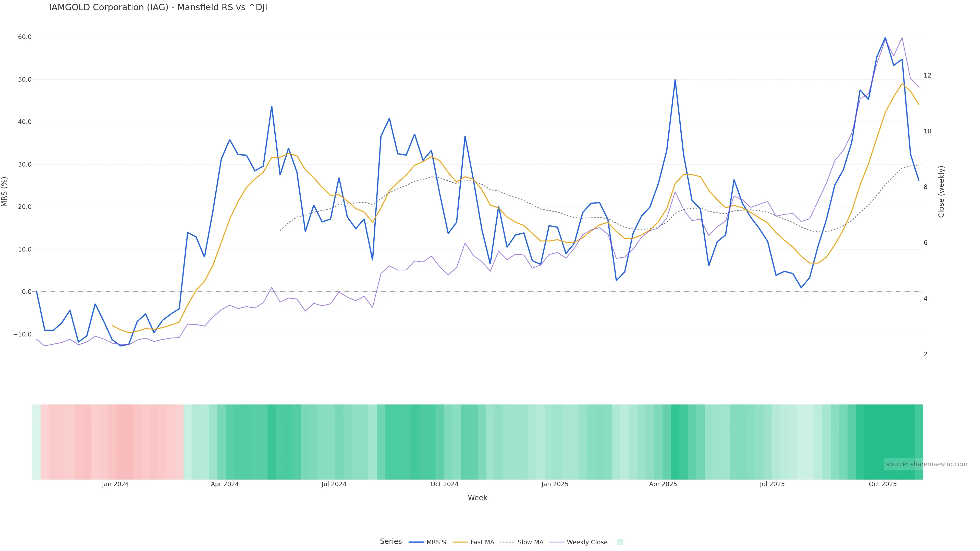The height and width of the screenshot is (551, 980).
Task: Click the chart title IAMGOLD Corporation
Action: click(x=158, y=8)
